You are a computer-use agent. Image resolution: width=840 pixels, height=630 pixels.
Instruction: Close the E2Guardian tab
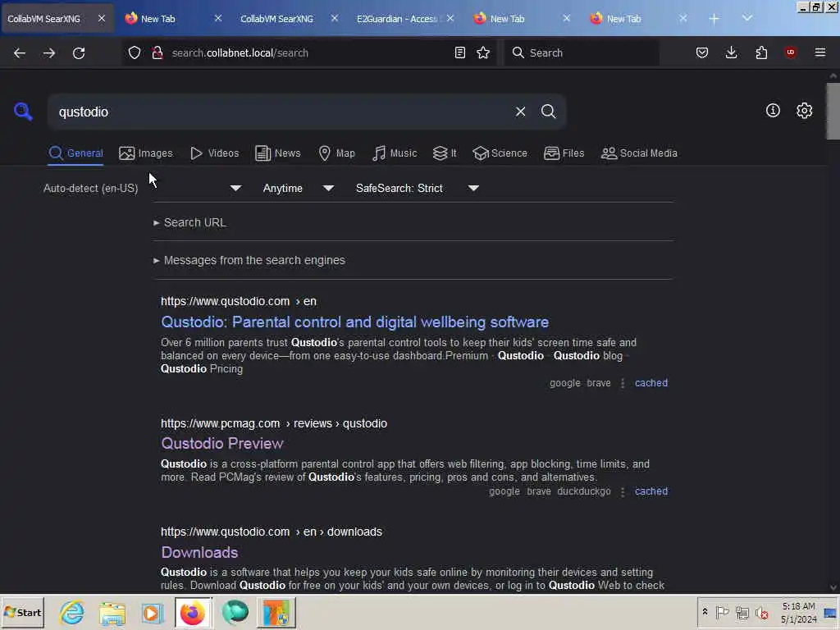(x=450, y=18)
